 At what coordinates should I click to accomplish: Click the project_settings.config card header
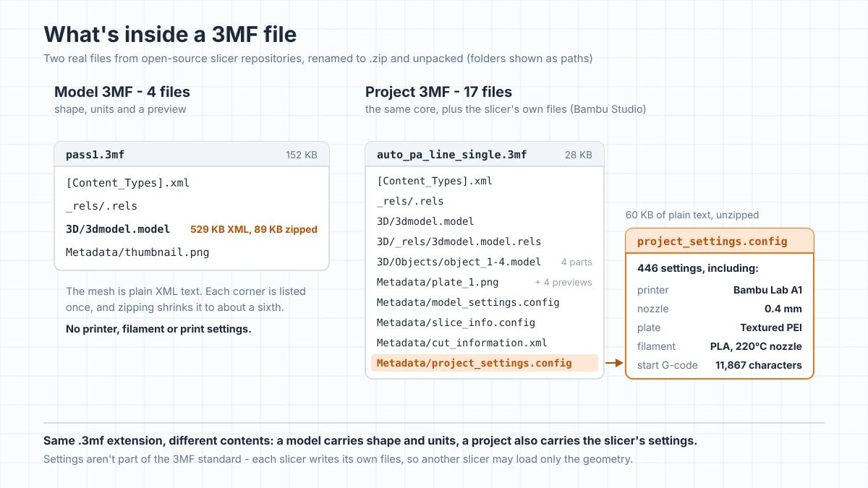coord(720,241)
